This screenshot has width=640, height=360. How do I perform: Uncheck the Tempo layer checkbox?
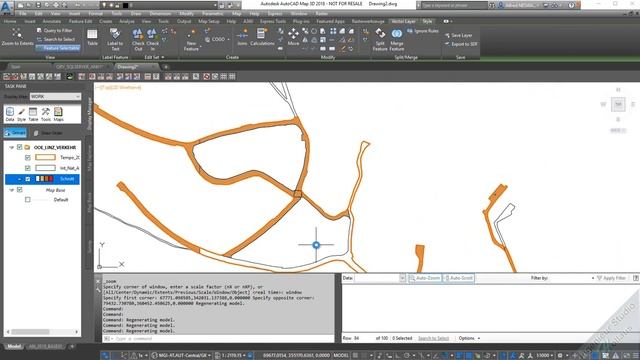tap(27, 157)
